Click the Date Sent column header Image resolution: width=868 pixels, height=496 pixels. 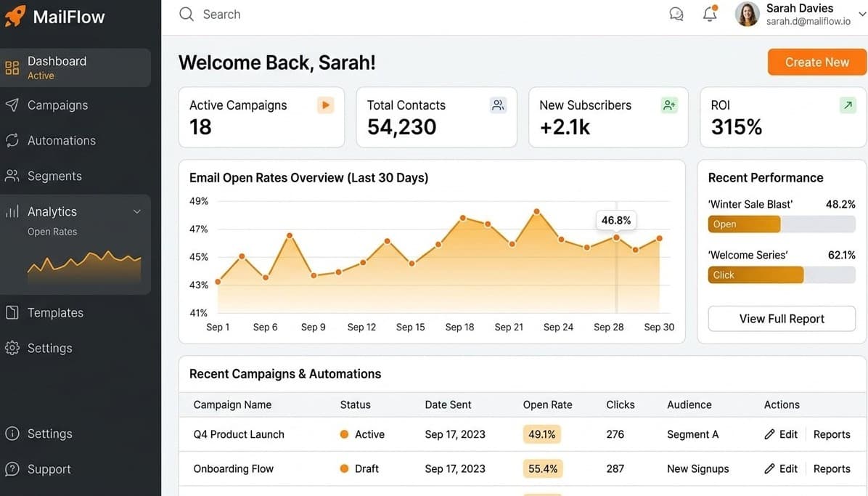[x=448, y=404]
